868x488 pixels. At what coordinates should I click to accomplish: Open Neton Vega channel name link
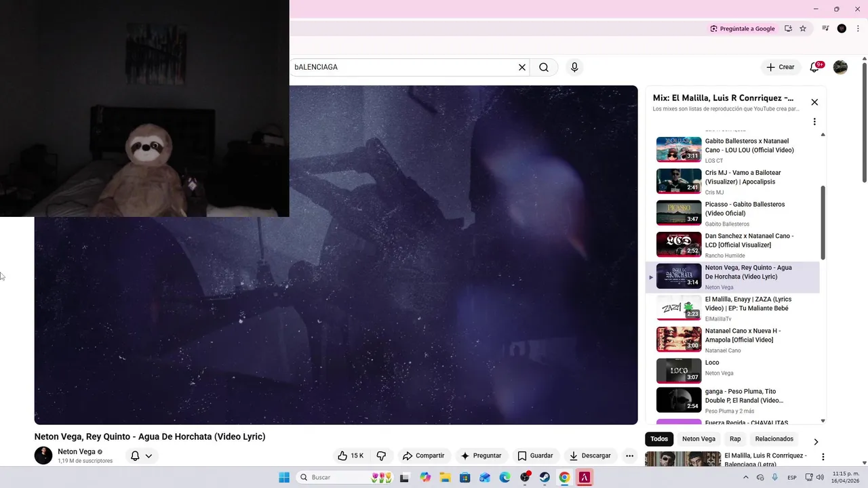pyautogui.click(x=77, y=451)
